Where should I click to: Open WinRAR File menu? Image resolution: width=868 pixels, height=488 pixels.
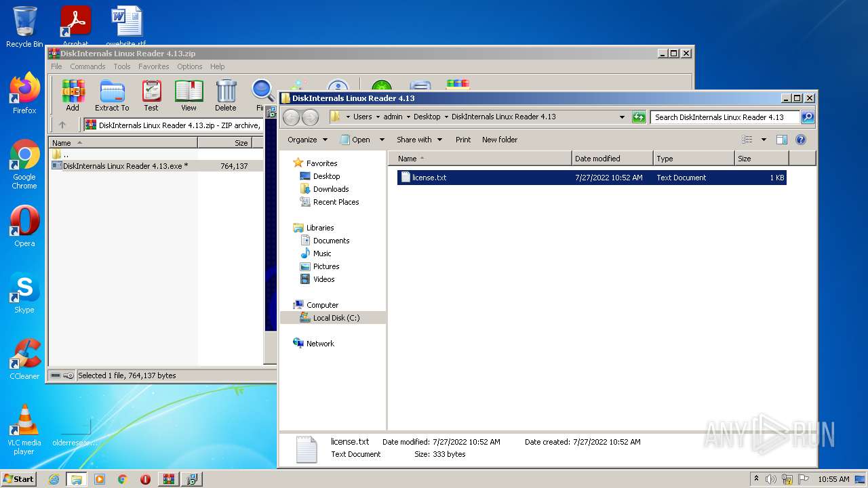[56, 66]
